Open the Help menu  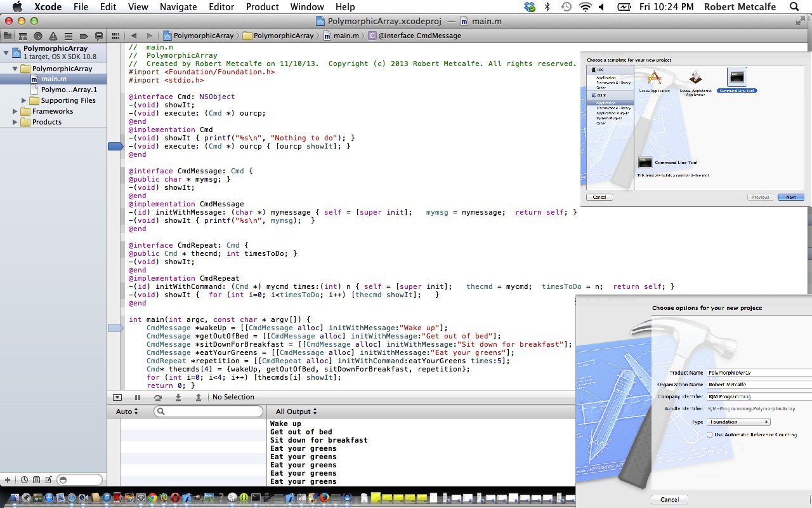tap(345, 7)
